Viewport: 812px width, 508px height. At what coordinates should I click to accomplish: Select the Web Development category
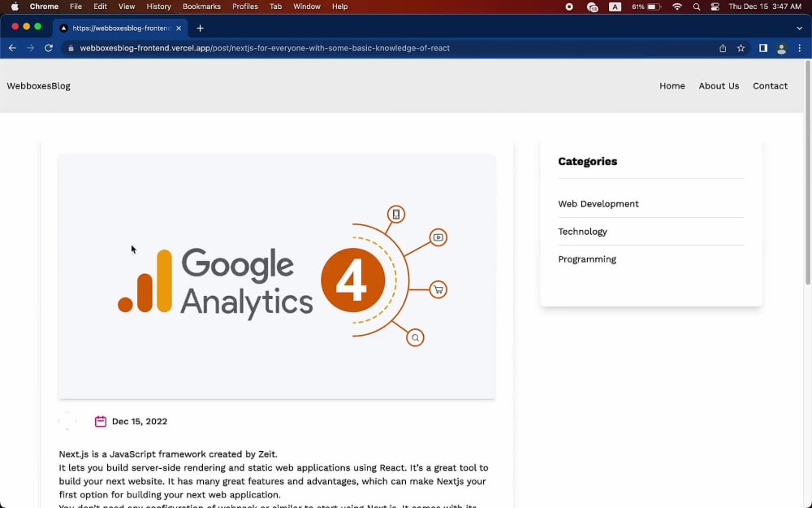tap(598, 204)
